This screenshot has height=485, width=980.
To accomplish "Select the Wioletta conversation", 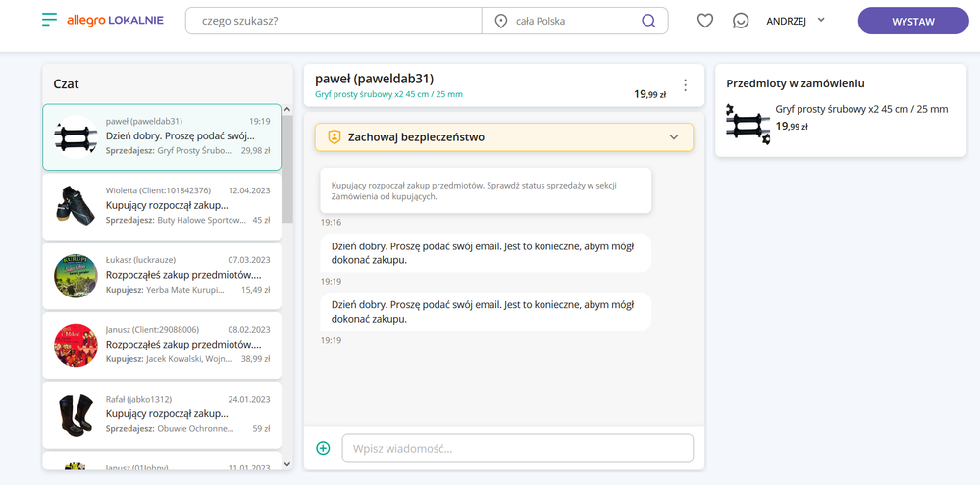I will pyautogui.click(x=162, y=206).
